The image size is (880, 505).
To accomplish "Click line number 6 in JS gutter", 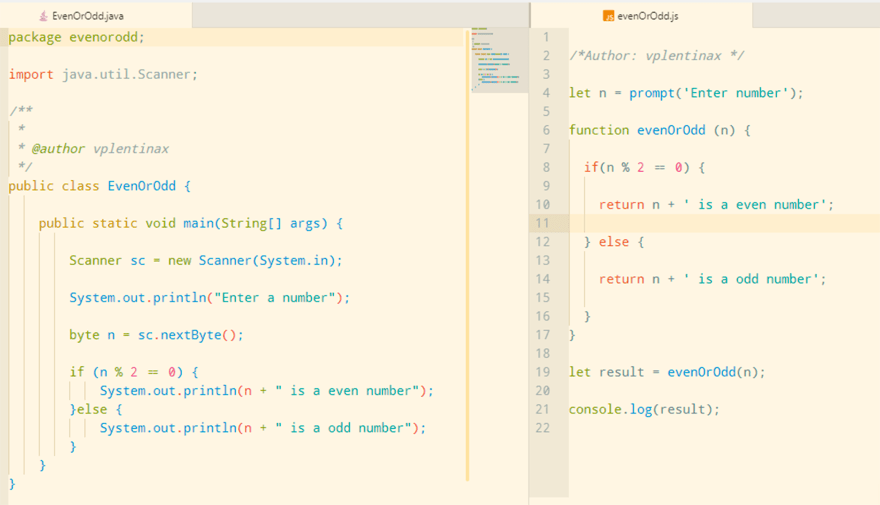I will coord(546,130).
